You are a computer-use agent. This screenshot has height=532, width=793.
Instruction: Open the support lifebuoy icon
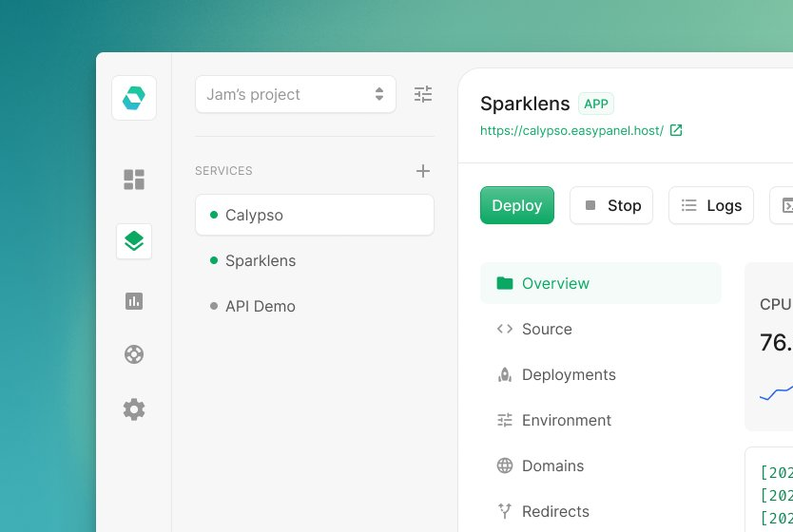[x=134, y=354]
